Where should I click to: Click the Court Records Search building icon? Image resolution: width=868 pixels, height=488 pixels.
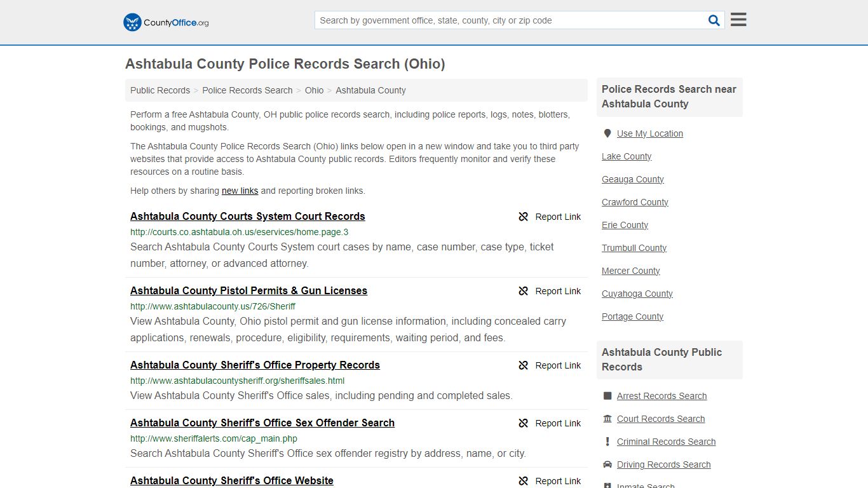tap(607, 419)
